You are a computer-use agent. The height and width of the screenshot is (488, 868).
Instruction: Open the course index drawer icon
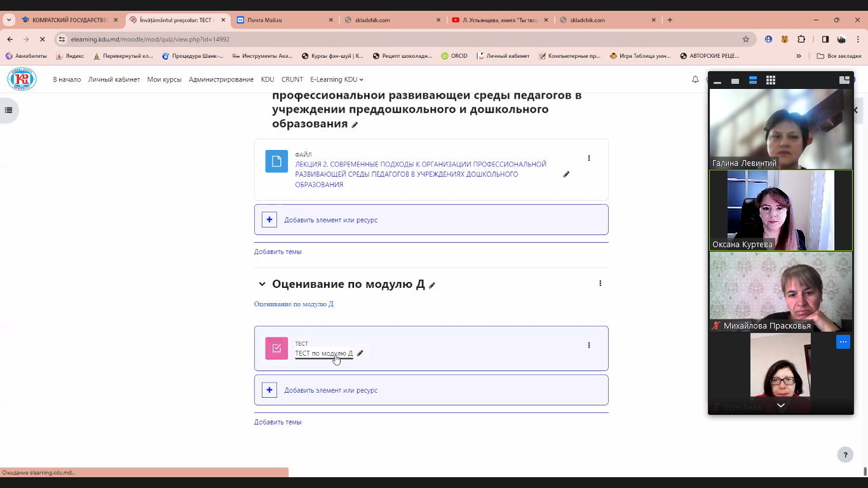8,110
